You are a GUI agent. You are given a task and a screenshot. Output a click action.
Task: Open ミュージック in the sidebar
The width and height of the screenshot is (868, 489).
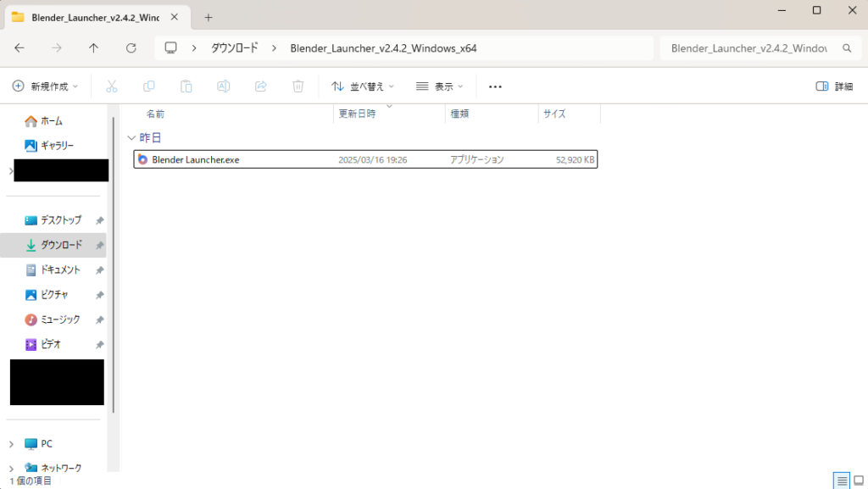point(53,320)
